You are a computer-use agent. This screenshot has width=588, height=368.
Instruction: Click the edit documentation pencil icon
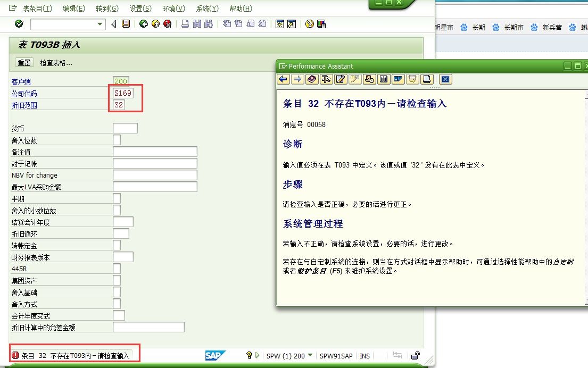tap(341, 79)
